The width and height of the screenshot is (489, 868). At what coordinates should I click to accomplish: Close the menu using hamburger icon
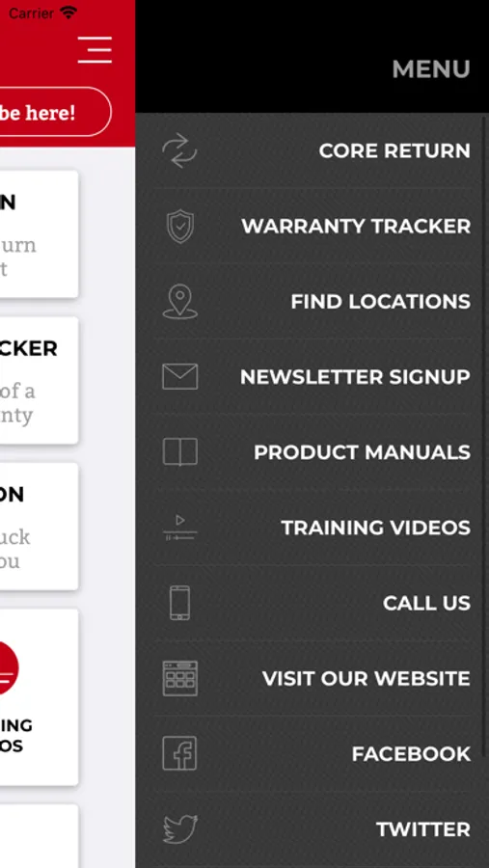(95, 50)
